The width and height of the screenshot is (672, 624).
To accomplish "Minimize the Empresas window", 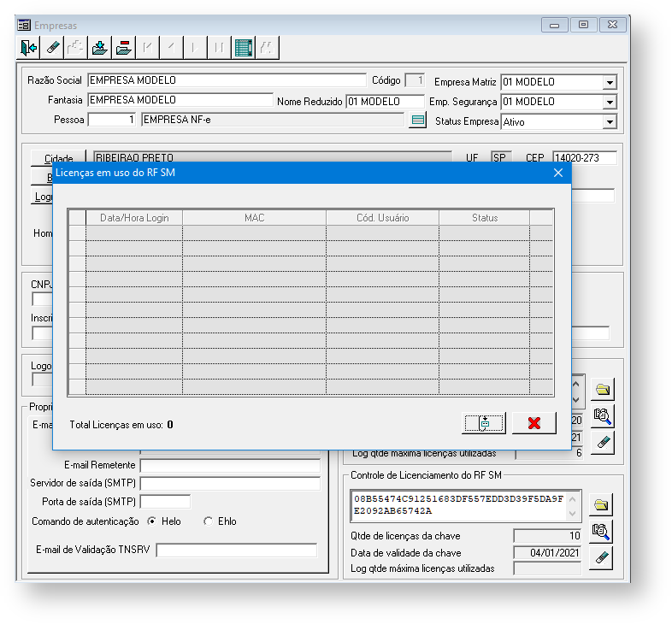I will click(555, 25).
